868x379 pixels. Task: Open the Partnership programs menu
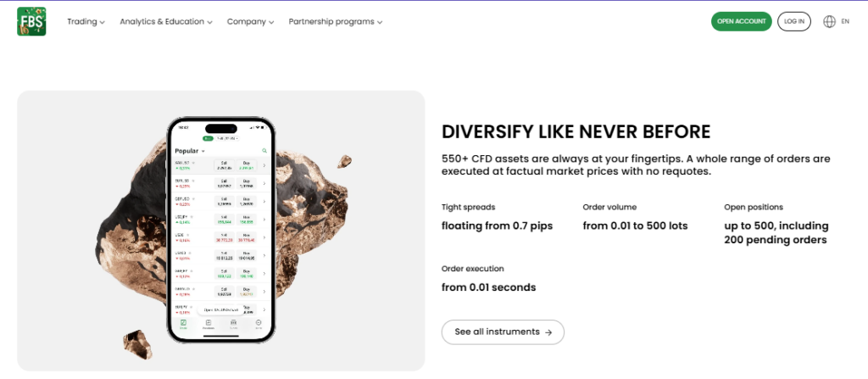pyautogui.click(x=336, y=21)
